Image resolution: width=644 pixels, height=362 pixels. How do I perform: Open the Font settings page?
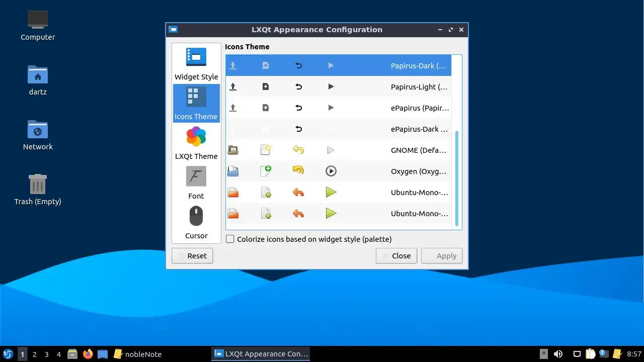click(196, 183)
